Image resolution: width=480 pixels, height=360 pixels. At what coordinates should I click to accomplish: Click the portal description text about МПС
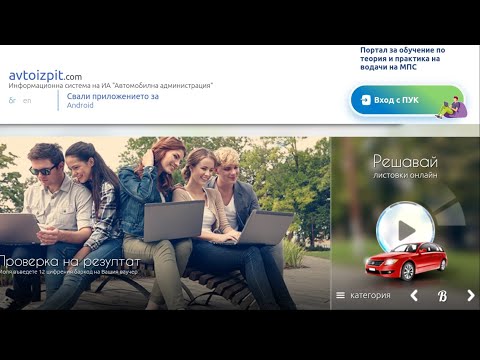(403, 59)
